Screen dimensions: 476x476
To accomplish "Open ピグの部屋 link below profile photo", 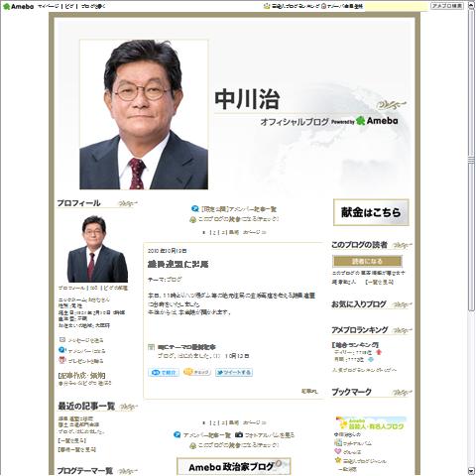I will pos(115,288).
